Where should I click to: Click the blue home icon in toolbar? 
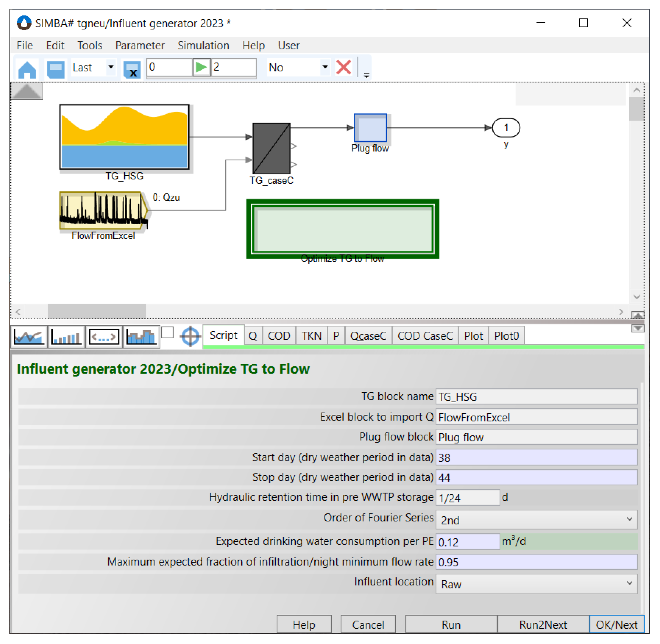(x=27, y=69)
